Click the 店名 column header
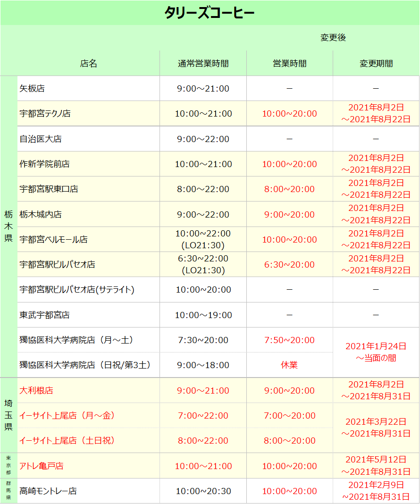The height and width of the screenshot is (504, 420). click(88, 63)
